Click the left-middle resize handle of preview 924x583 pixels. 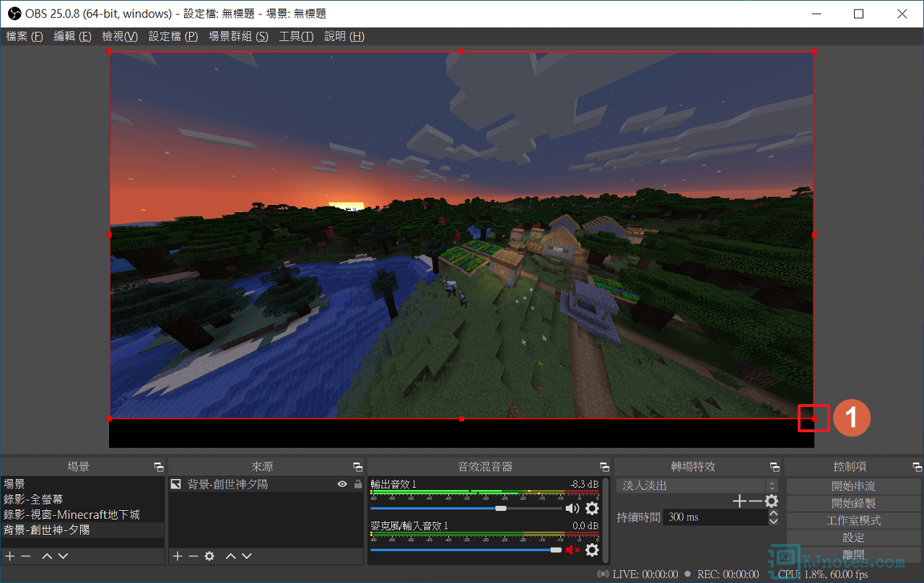point(110,235)
